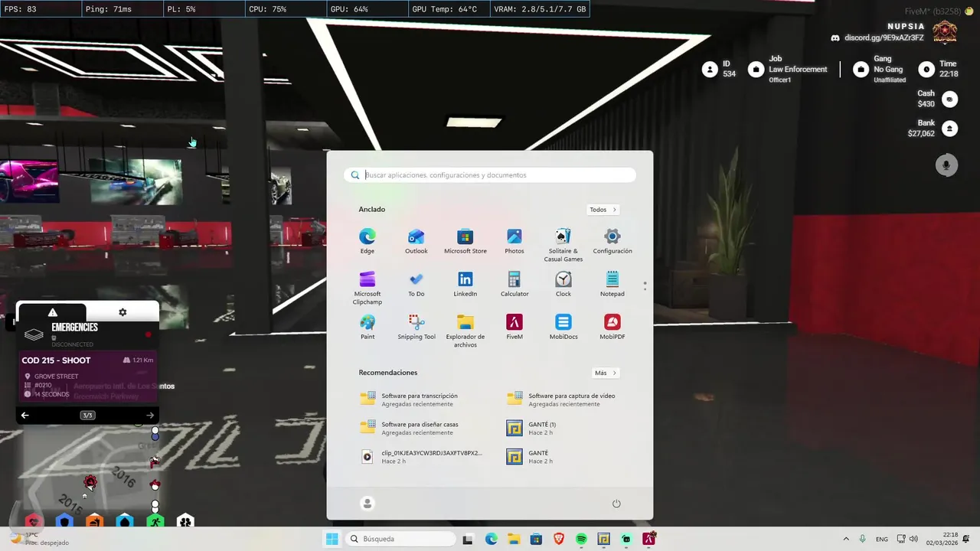The height and width of the screenshot is (551, 980).
Task: Click the pinned apps page indicator dots
Action: [645, 285]
